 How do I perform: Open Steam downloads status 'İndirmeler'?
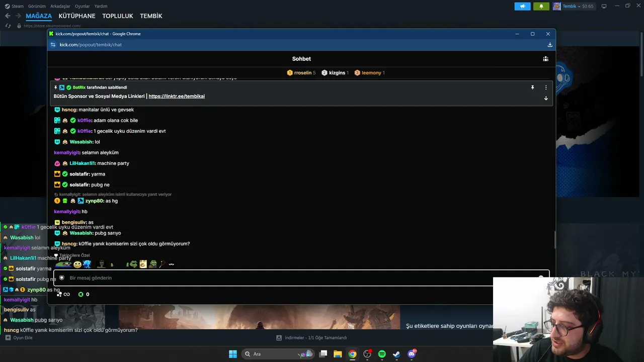coord(311,338)
